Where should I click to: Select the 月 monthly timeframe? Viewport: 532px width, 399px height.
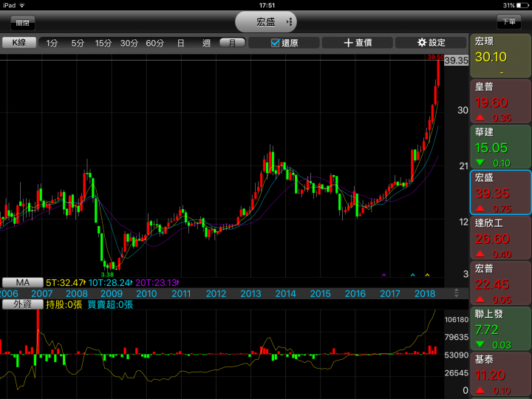pos(233,43)
